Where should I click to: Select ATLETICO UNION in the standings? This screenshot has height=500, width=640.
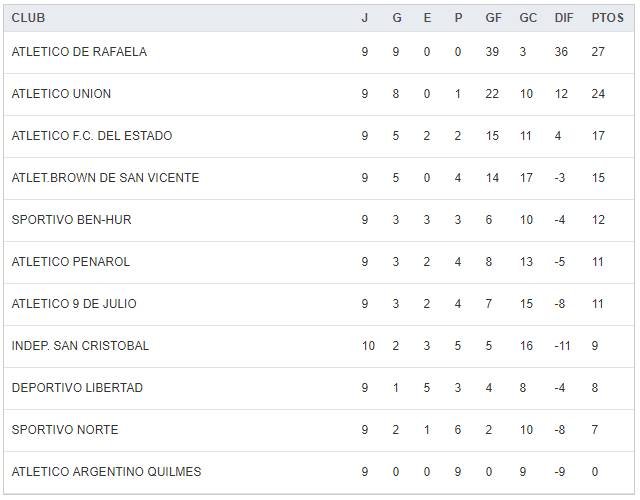point(61,94)
